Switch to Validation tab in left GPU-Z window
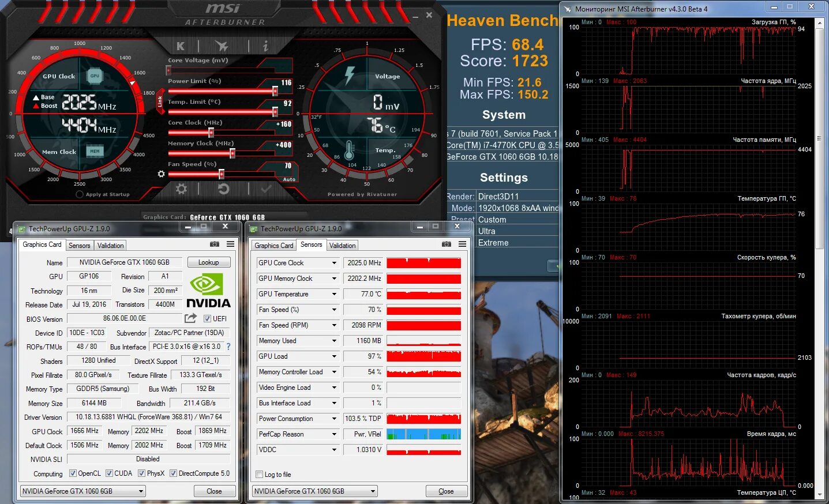This screenshot has height=504, width=829. [110, 246]
